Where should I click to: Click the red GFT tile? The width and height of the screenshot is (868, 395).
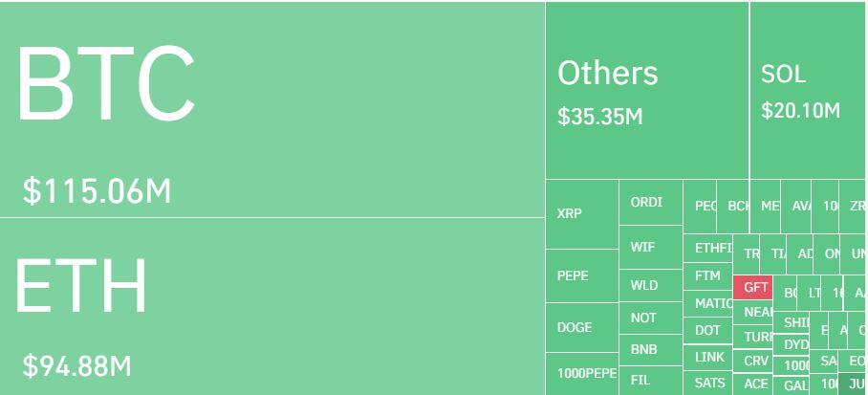[x=752, y=287]
